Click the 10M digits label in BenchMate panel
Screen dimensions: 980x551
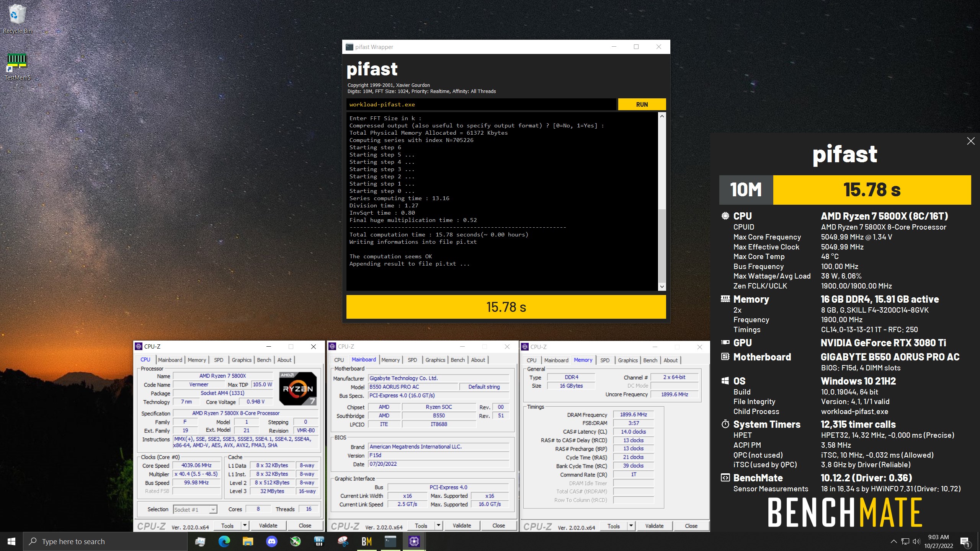click(746, 190)
